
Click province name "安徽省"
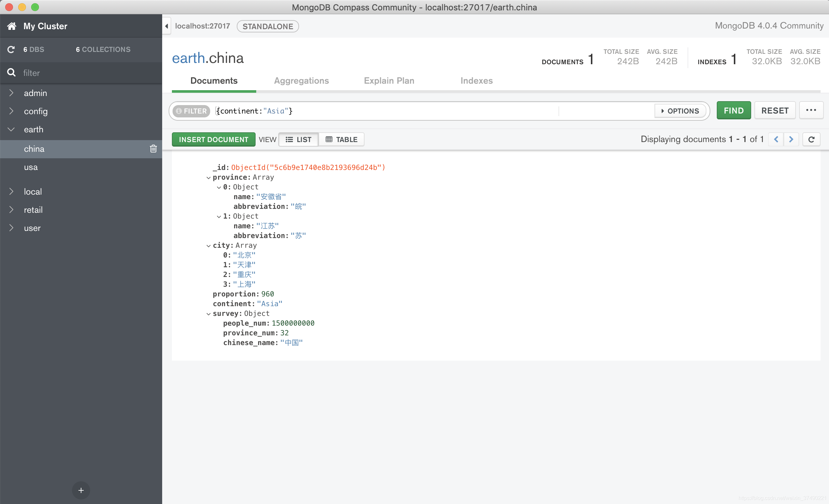(271, 197)
